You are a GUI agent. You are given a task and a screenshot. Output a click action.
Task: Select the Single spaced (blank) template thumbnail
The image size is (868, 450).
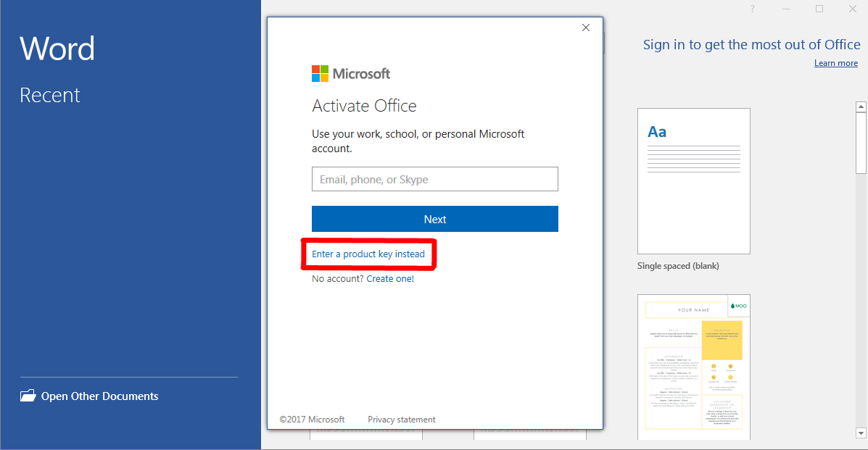(x=693, y=181)
